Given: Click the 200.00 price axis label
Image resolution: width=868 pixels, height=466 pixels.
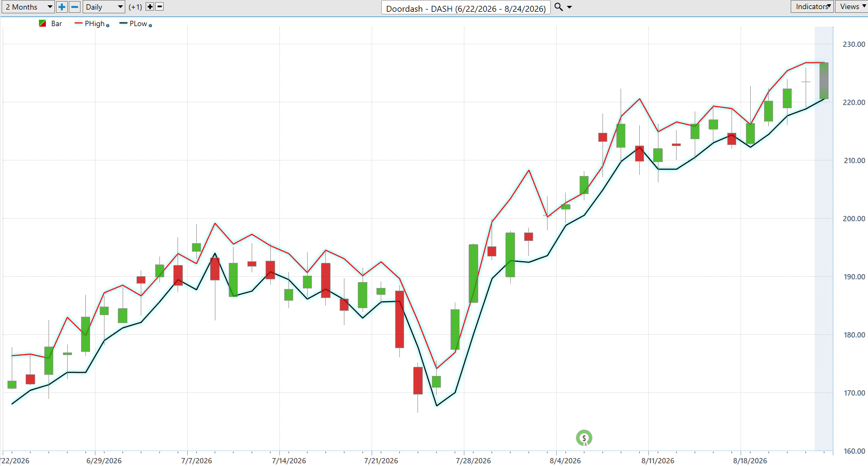Looking at the screenshot, I should (x=854, y=219).
